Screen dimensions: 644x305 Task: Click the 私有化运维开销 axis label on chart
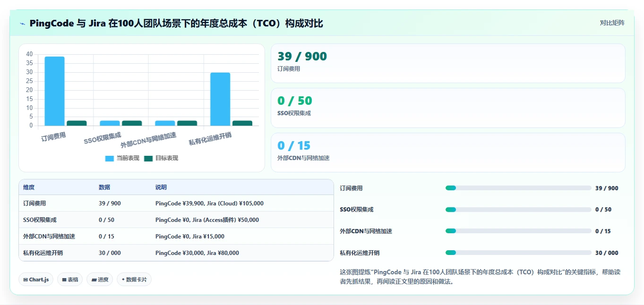210,139
